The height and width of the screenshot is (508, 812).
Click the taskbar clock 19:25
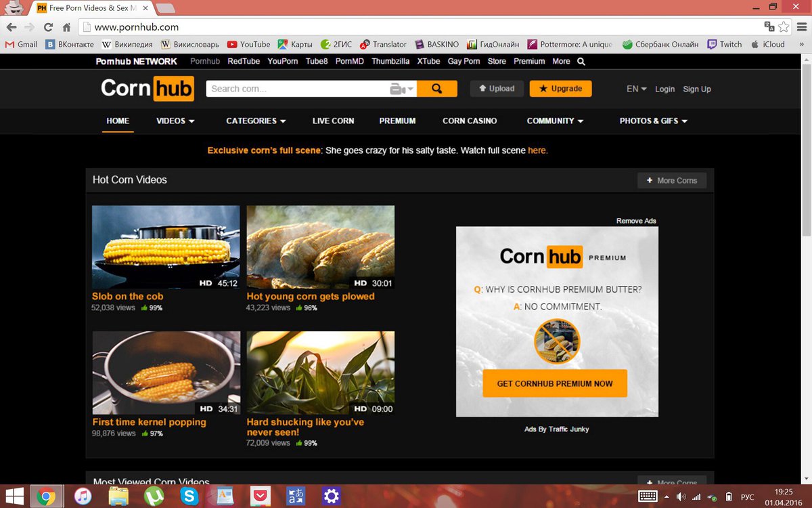point(784,491)
